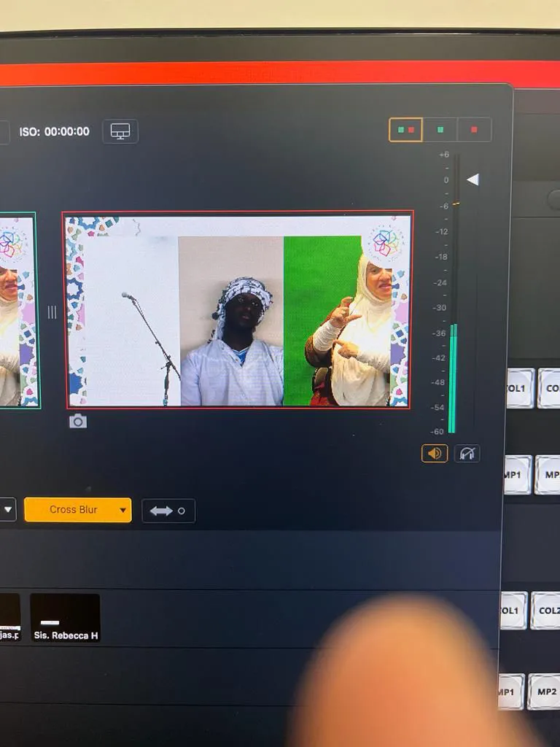Screen dimensions: 560x747
Task: Expand the dropdown left of Cross Blur
Action: point(7,509)
